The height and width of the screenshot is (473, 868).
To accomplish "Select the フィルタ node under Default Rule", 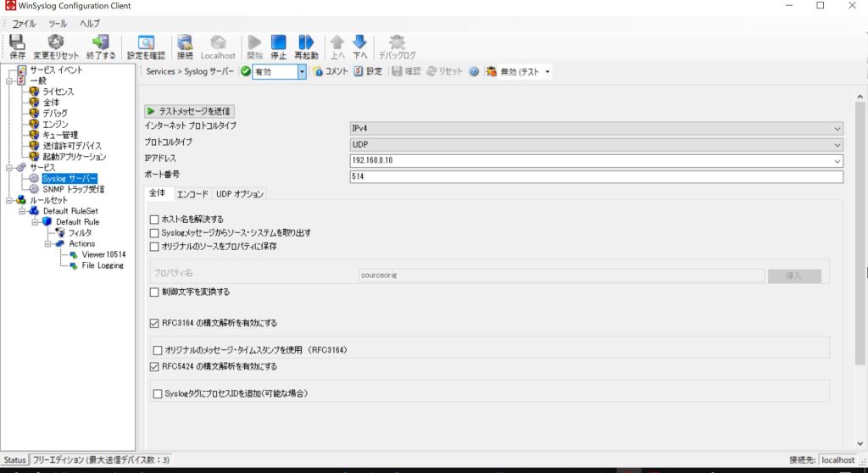I will pyautogui.click(x=80, y=232).
